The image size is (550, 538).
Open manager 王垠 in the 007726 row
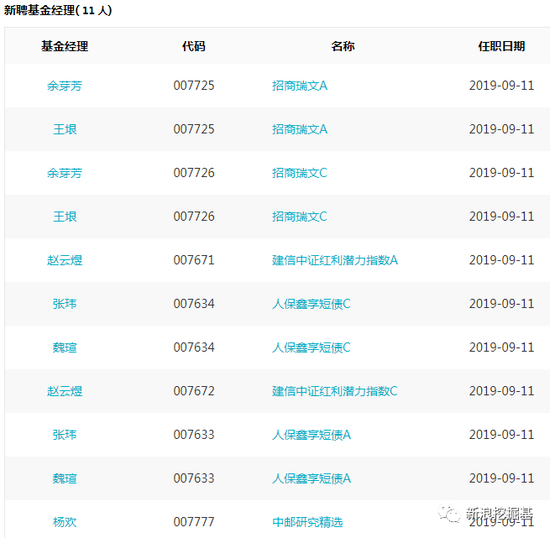coord(65,217)
